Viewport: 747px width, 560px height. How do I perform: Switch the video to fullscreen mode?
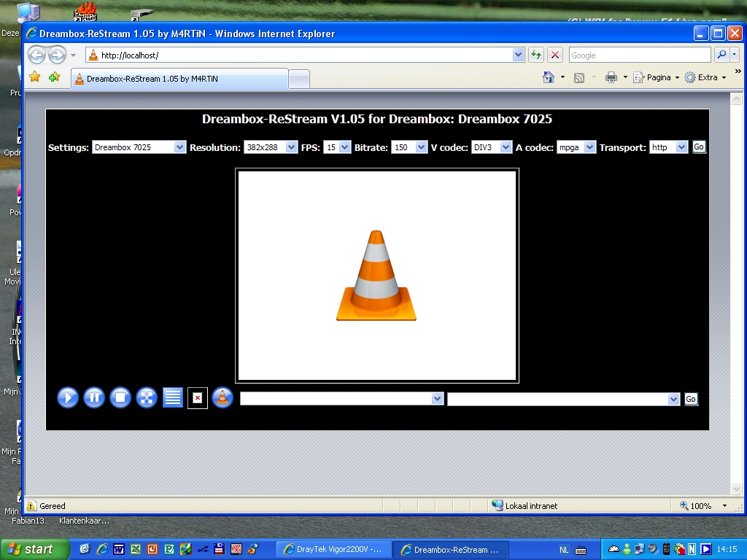coord(146,397)
